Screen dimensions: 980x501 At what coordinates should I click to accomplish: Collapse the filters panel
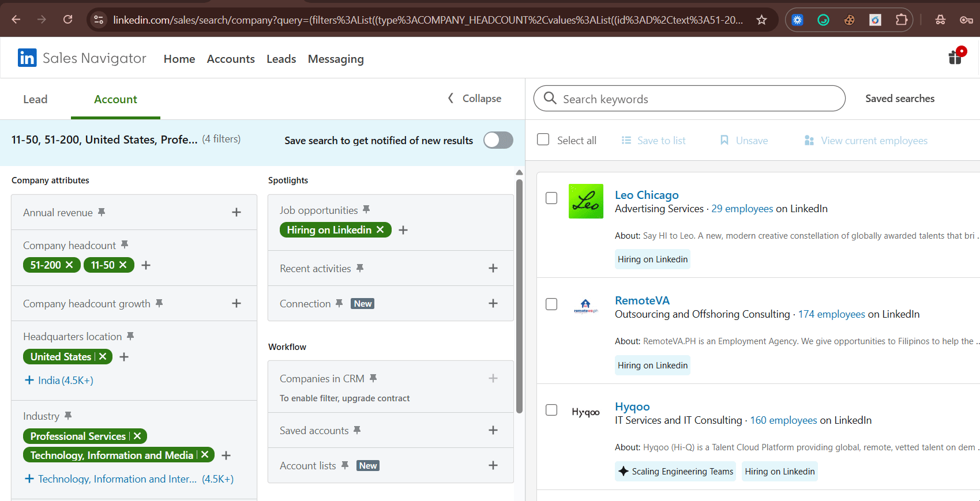[475, 99]
